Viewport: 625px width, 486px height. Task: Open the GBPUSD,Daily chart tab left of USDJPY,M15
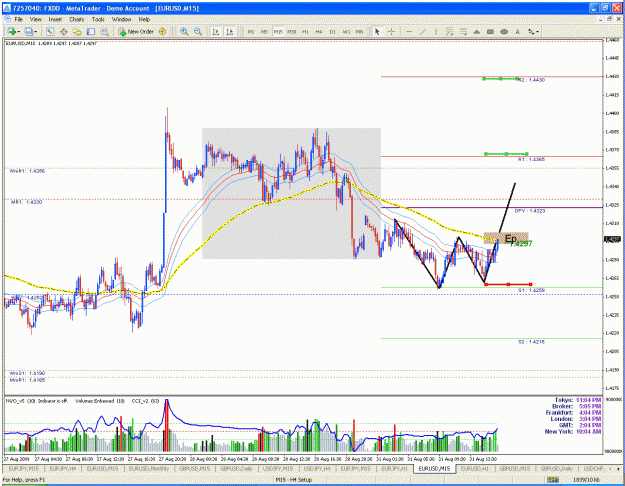(235, 468)
